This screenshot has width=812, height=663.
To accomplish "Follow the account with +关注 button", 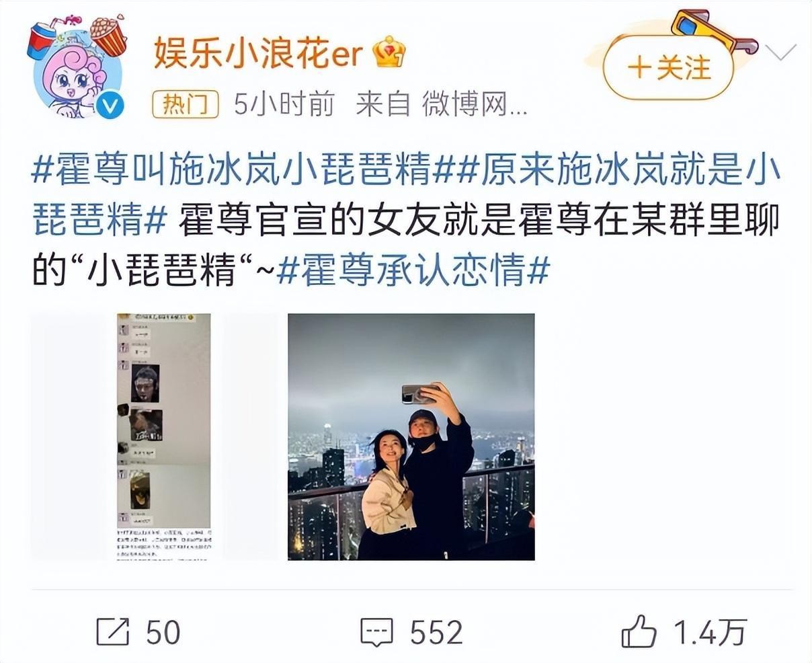I will 668,68.
